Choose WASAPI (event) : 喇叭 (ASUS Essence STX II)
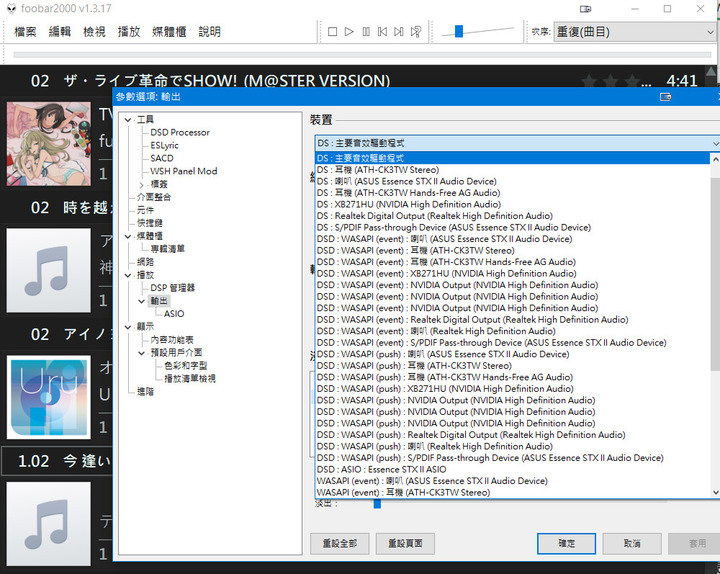This screenshot has width=720, height=574. coord(512,481)
